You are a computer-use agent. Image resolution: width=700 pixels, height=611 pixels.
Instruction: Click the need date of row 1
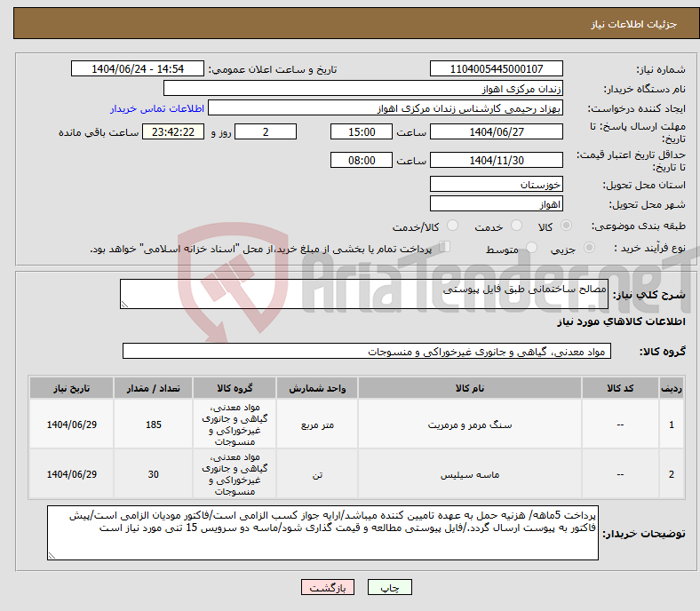point(71,425)
